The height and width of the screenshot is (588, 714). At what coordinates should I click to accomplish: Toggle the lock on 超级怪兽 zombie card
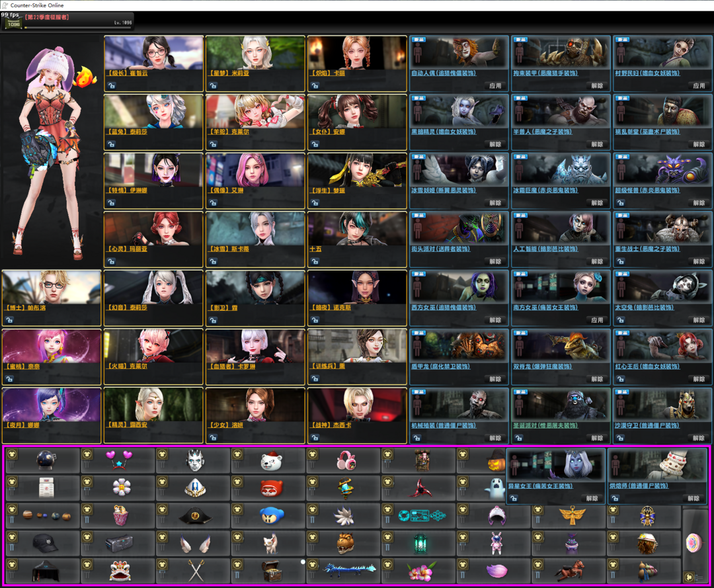coord(621,202)
